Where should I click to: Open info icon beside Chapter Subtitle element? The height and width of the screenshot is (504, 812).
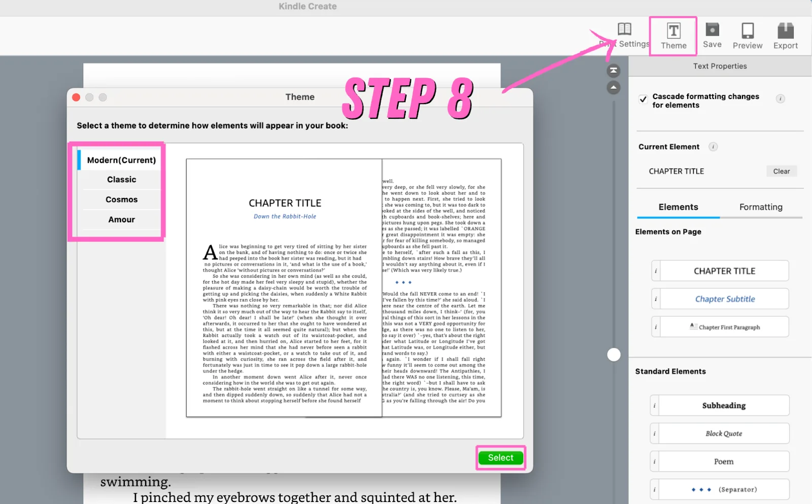(656, 299)
